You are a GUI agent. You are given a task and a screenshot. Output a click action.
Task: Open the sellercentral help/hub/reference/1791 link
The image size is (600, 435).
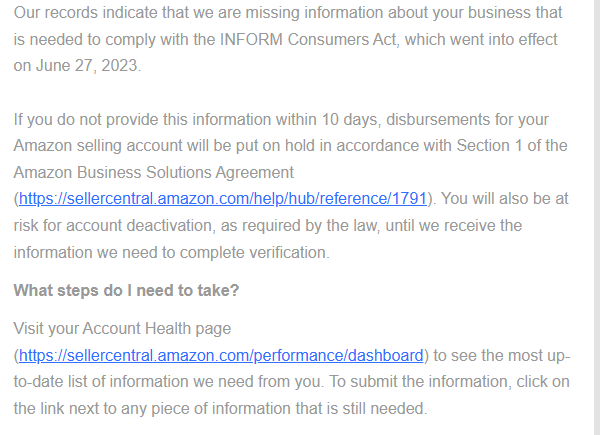pos(223,199)
